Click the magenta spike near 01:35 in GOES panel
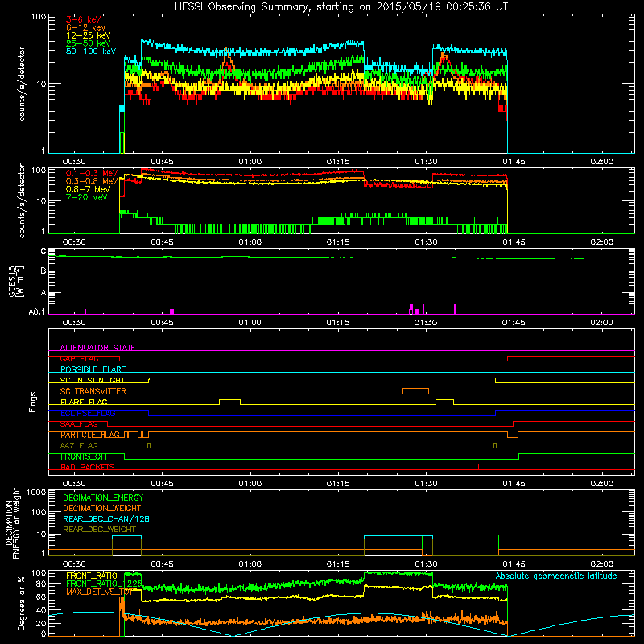The width and height of the screenshot is (644, 644). click(x=455, y=309)
